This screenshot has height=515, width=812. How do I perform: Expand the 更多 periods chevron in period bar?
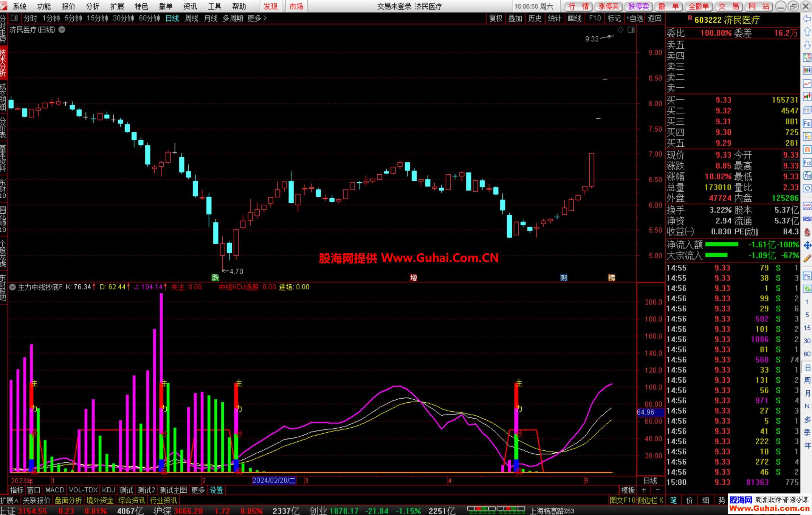click(265, 18)
